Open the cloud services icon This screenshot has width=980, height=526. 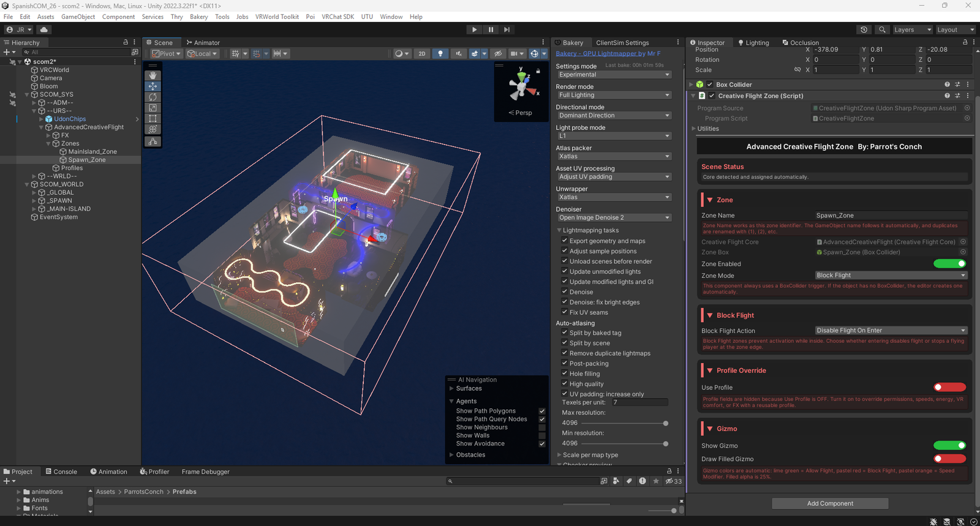coord(44,29)
